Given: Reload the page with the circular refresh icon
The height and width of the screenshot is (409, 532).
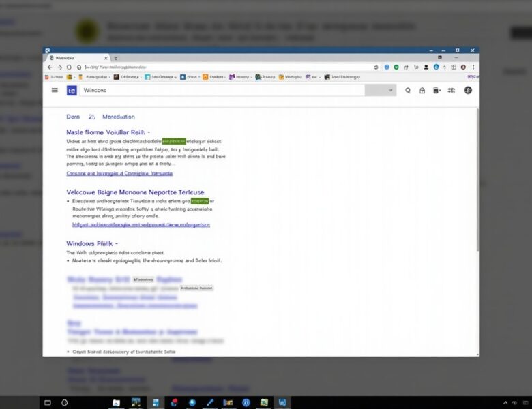Looking at the screenshot, I should coord(69,67).
